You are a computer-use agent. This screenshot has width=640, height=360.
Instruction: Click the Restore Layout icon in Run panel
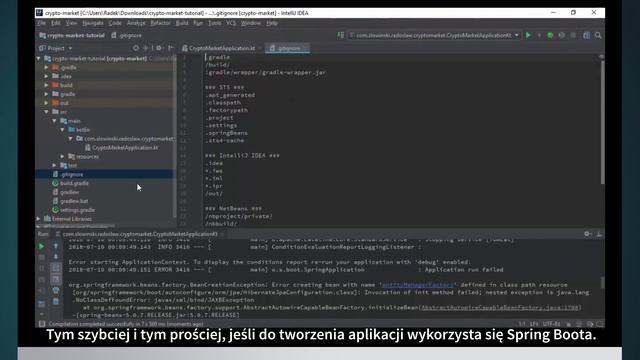point(41,304)
